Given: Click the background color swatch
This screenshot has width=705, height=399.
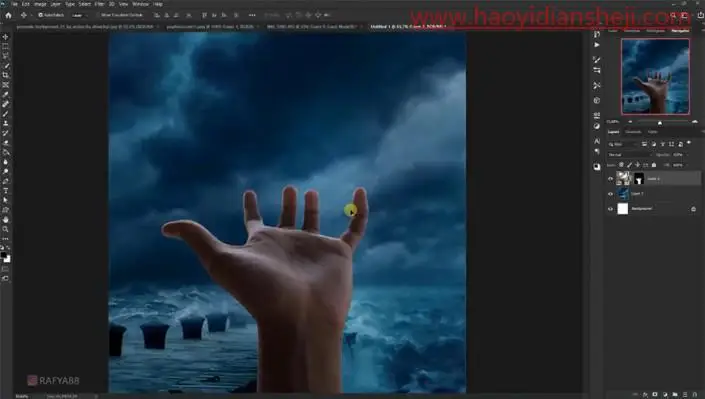Looking at the screenshot, I should (x=7, y=259).
